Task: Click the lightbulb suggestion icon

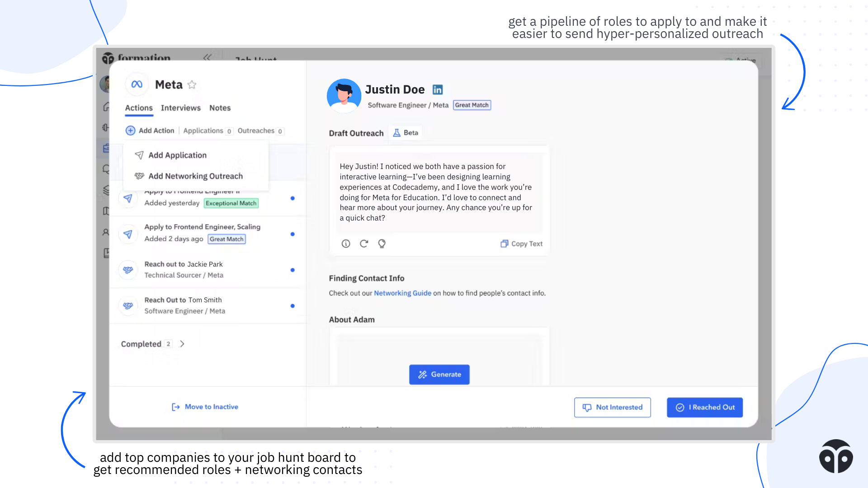Action: (382, 244)
